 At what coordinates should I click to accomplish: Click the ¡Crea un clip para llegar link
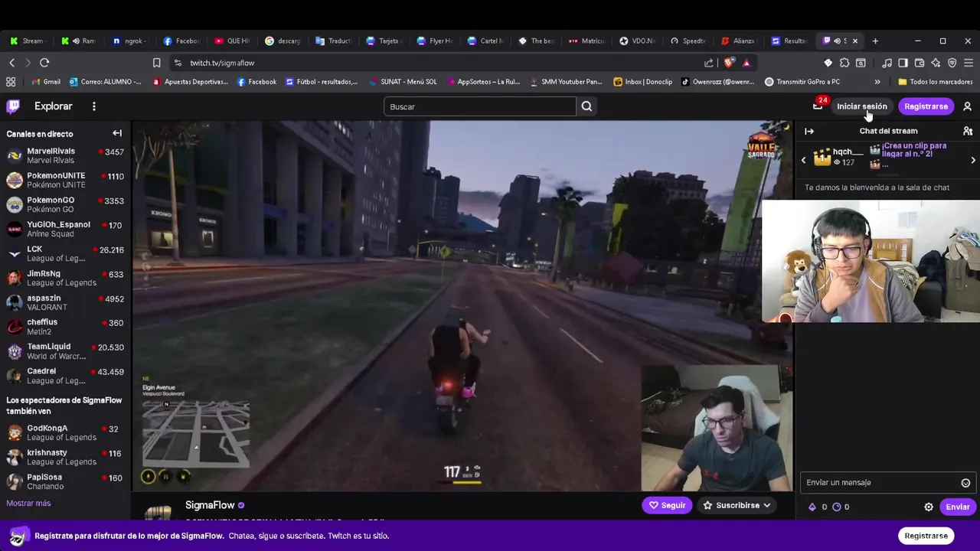[x=914, y=150]
